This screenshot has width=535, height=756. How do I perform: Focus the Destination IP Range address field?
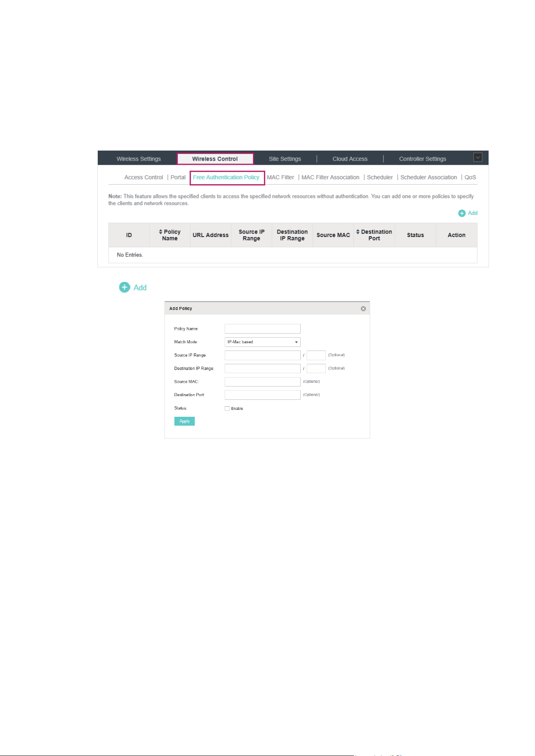pos(262,369)
